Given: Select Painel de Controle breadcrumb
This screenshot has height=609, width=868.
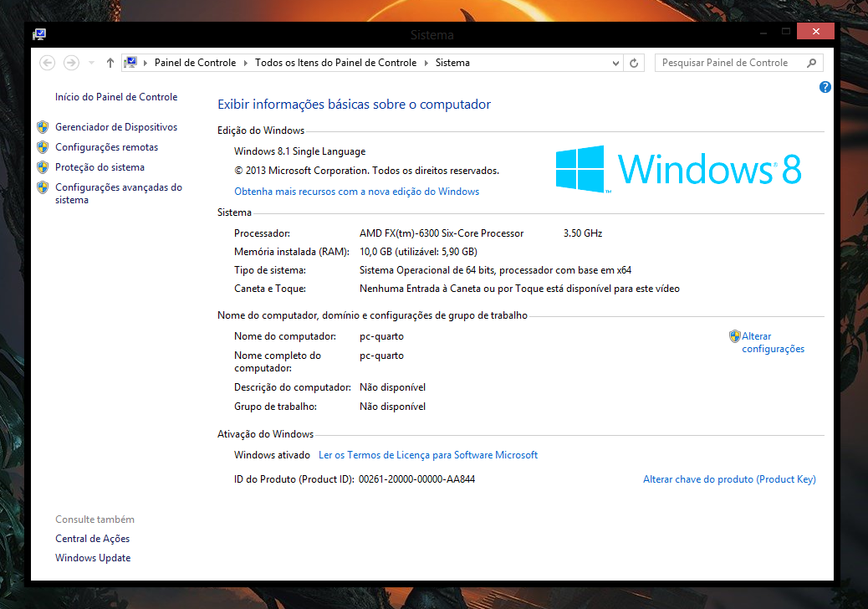Looking at the screenshot, I should pyautogui.click(x=195, y=63).
